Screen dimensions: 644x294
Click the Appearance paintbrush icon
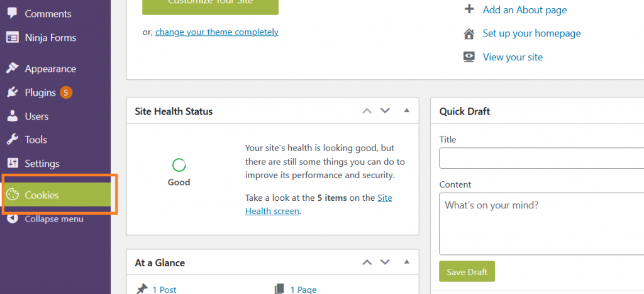(x=13, y=68)
